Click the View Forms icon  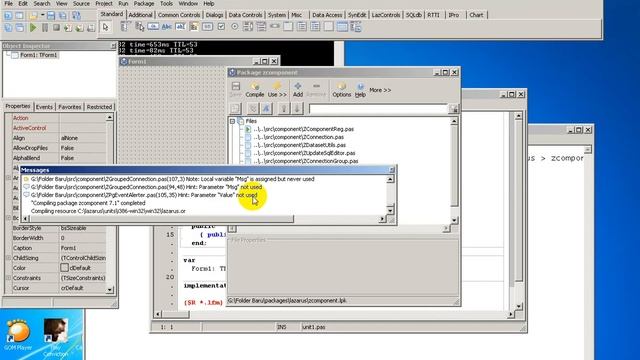pos(20,27)
